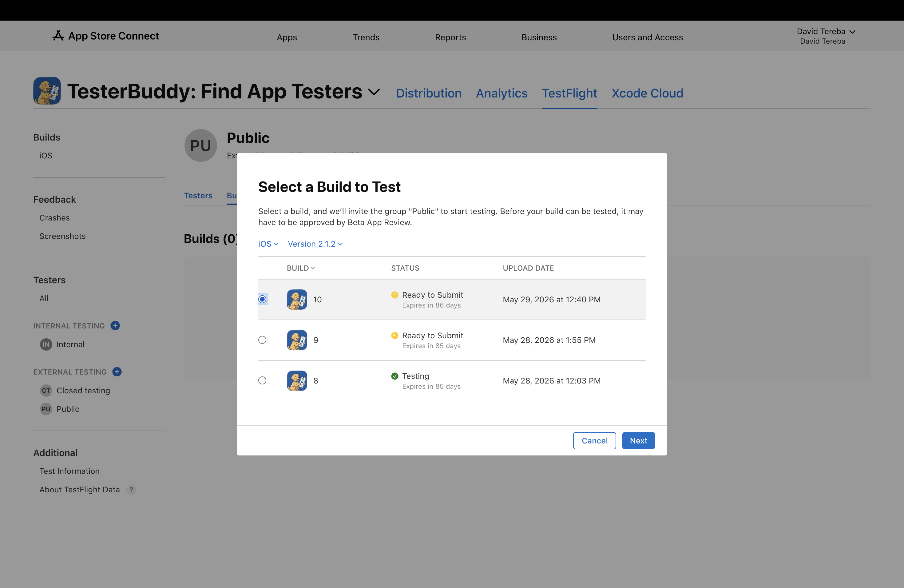The height and width of the screenshot is (588, 904).
Task: Select build 10 radio button
Action: point(263,299)
